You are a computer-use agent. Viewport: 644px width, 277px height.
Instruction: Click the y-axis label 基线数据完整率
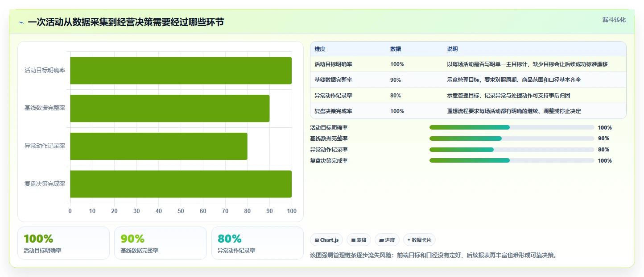(45, 108)
